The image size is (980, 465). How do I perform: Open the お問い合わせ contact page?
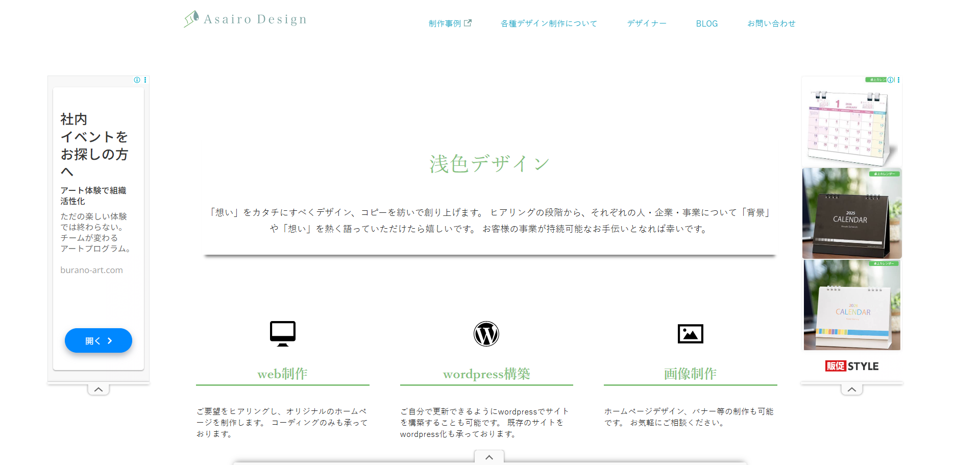[x=771, y=23]
